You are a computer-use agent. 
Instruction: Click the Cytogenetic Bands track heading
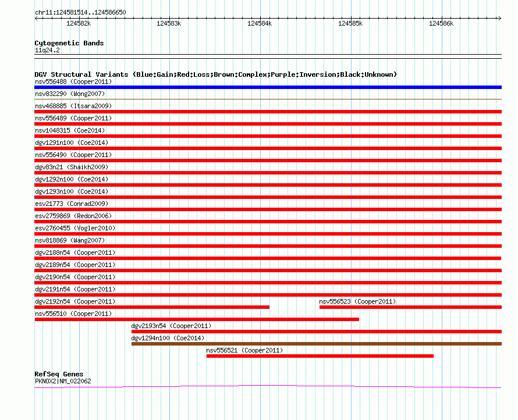69,43
